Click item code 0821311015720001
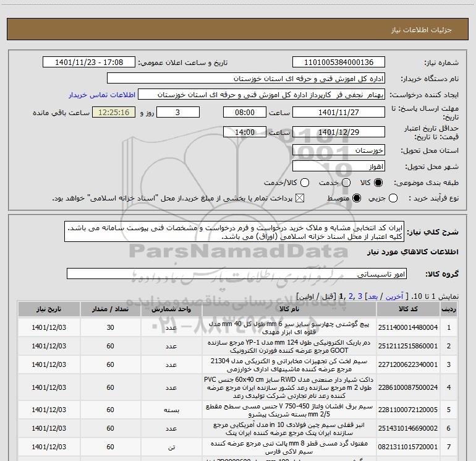 pos(408,447)
